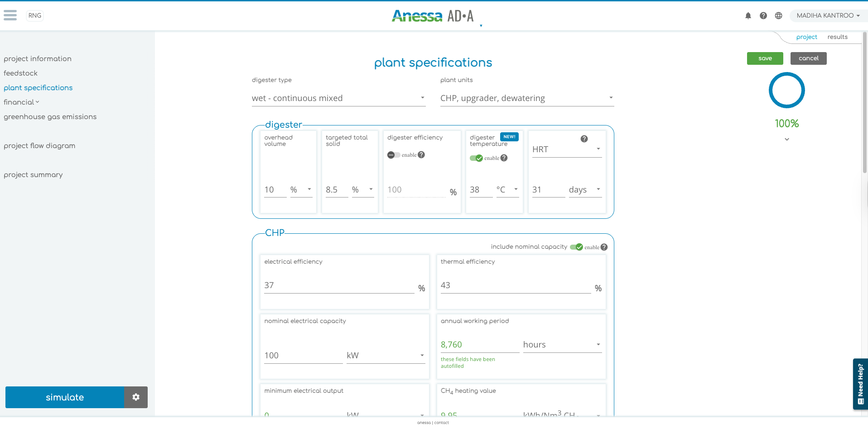
Task: Show help for HRT field
Action: (584, 139)
